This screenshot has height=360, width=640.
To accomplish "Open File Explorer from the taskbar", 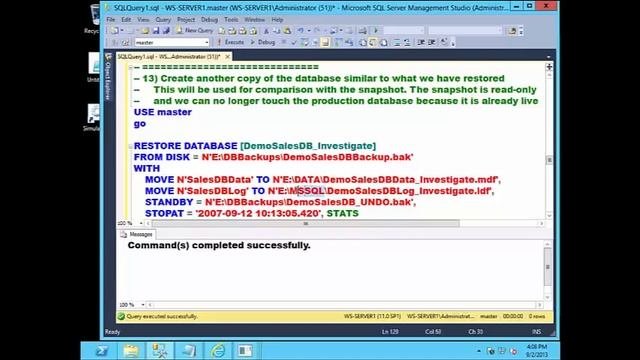I will (x=131, y=351).
